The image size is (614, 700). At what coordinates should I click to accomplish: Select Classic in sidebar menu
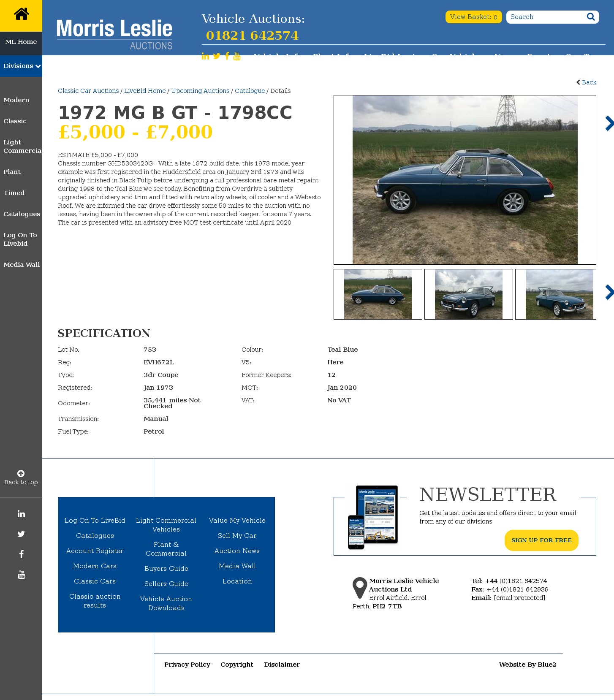tap(15, 121)
